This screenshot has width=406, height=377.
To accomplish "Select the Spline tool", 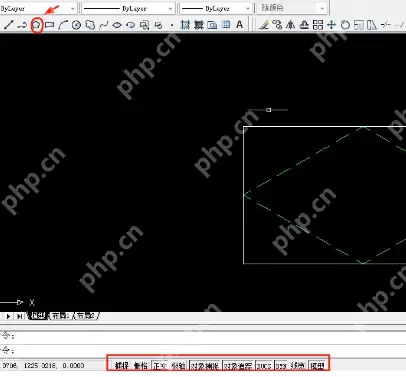I will (x=104, y=25).
